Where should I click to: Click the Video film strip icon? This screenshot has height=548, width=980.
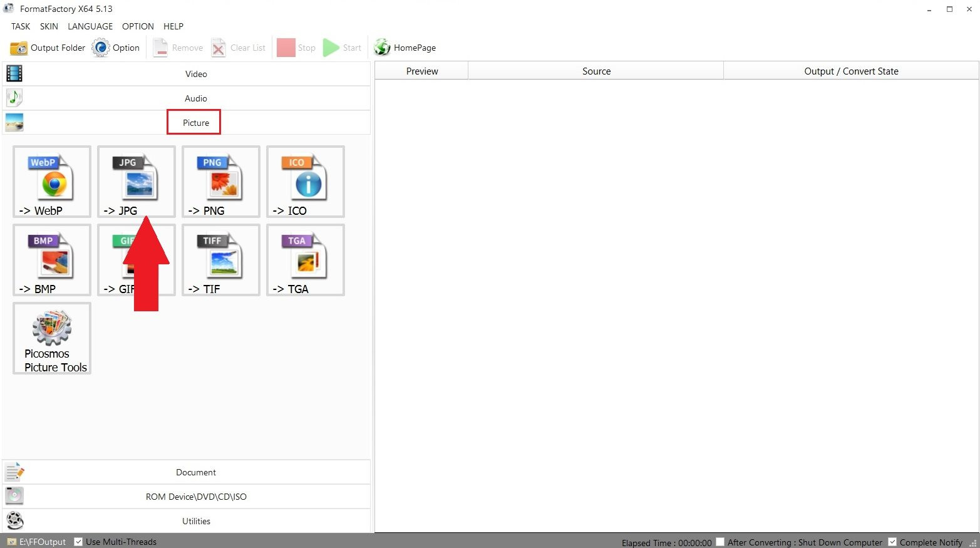14,73
